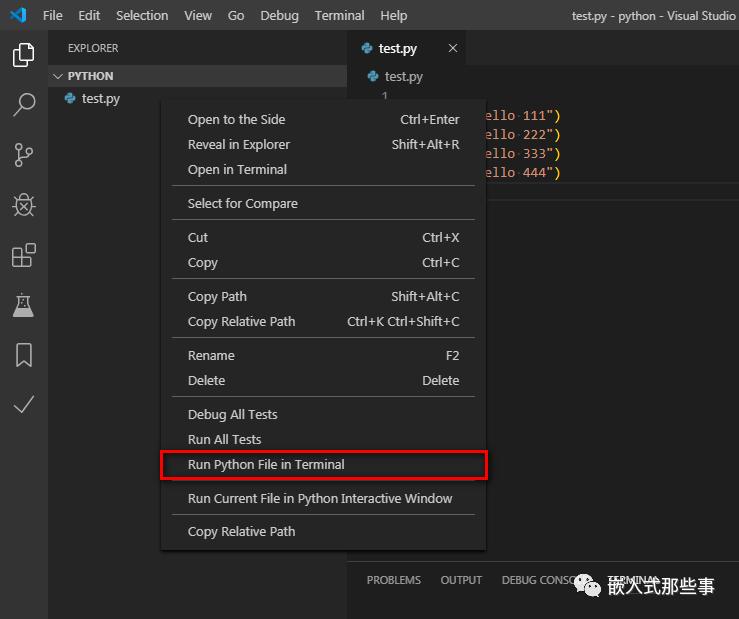Open the Test beaker icon in activity bar
Image resolution: width=739 pixels, height=619 pixels.
[24, 305]
